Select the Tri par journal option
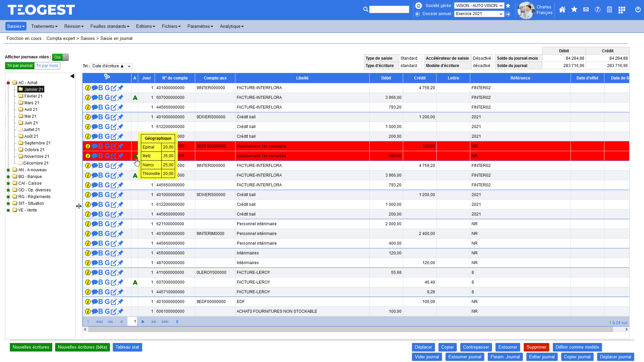 point(19,65)
